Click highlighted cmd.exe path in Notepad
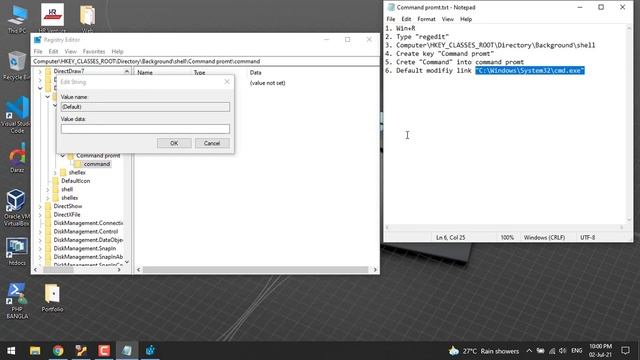Viewport: 640px width, 360px height. tap(530, 71)
